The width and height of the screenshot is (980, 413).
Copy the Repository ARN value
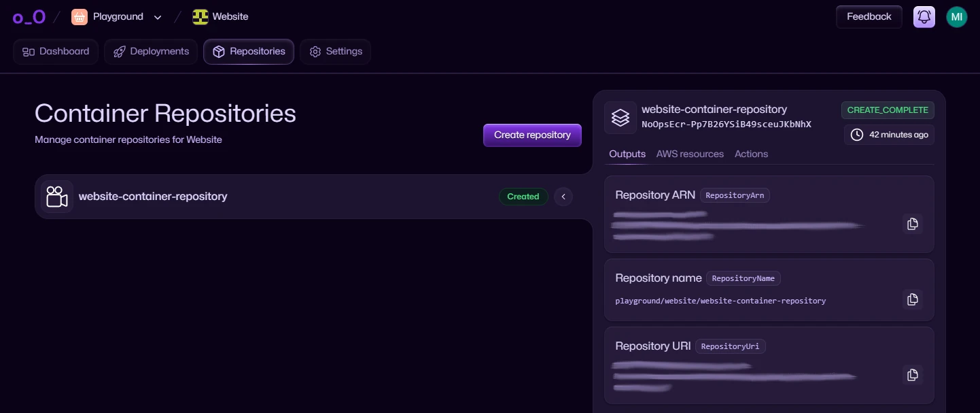pos(912,224)
